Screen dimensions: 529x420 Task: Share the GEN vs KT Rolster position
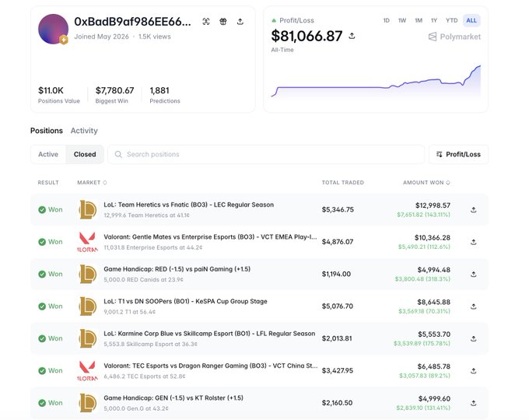pos(473,403)
